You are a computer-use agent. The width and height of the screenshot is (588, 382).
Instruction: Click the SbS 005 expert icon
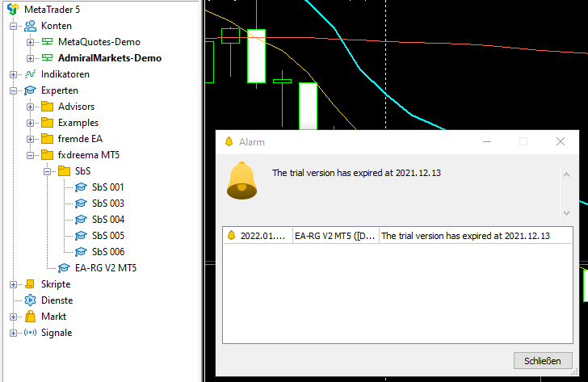81,236
